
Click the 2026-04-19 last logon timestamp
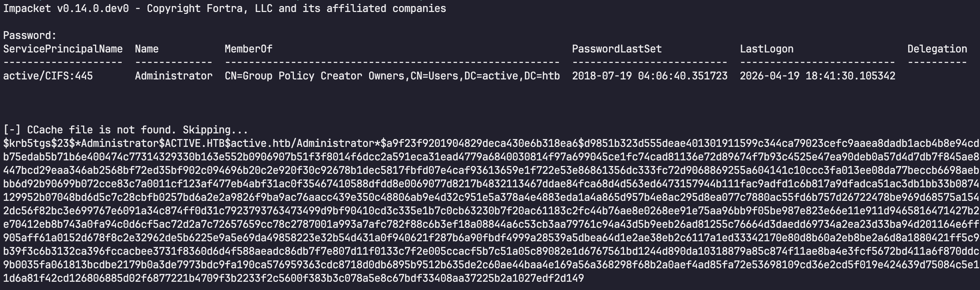(817, 76)
